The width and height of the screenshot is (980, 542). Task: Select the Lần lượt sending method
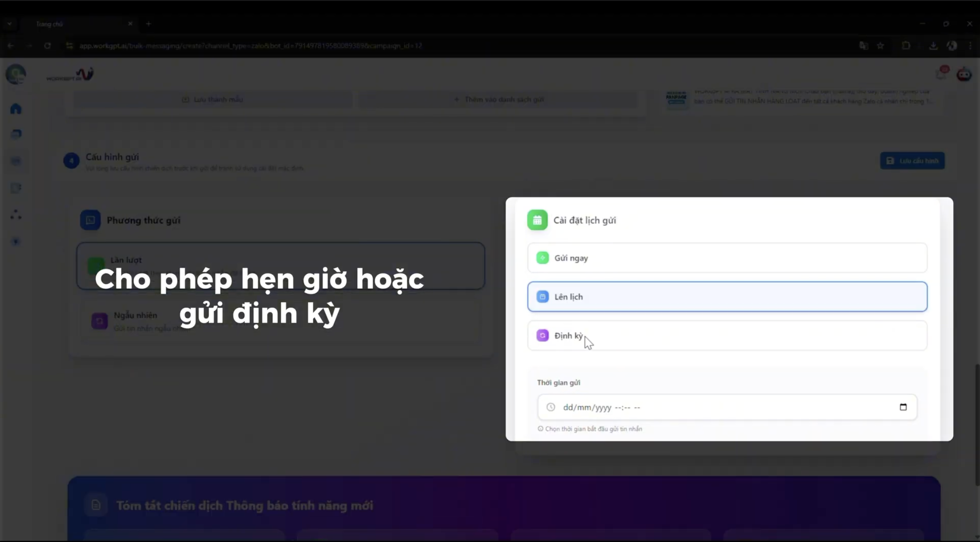click(x=281, y=266)
